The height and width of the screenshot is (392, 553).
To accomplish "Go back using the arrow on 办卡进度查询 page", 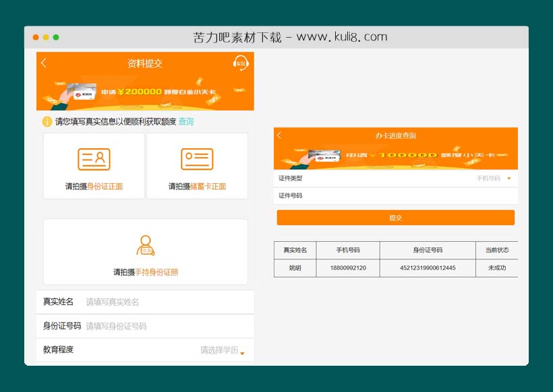I will click(x=280, y=134).
